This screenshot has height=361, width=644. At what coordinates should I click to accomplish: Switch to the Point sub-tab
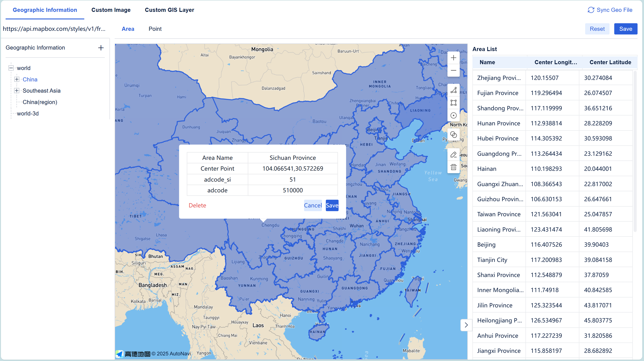coord(155,29)
